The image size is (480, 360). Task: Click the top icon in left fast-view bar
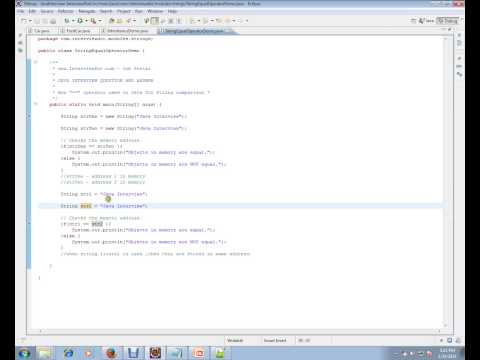coord(21,35)
